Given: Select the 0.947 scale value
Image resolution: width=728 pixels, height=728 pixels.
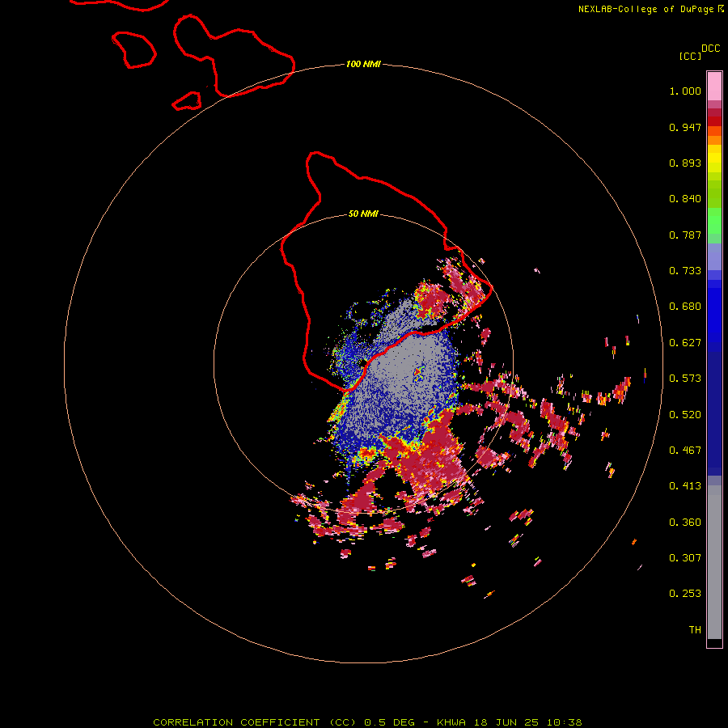Looking at the screenshot, I should pos(685,127).
